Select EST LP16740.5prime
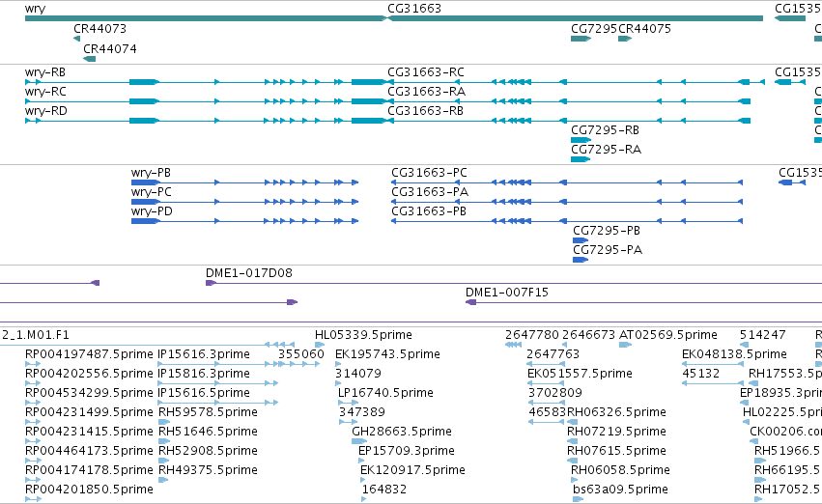Screen dimensions: 822x504 (385, 393)
